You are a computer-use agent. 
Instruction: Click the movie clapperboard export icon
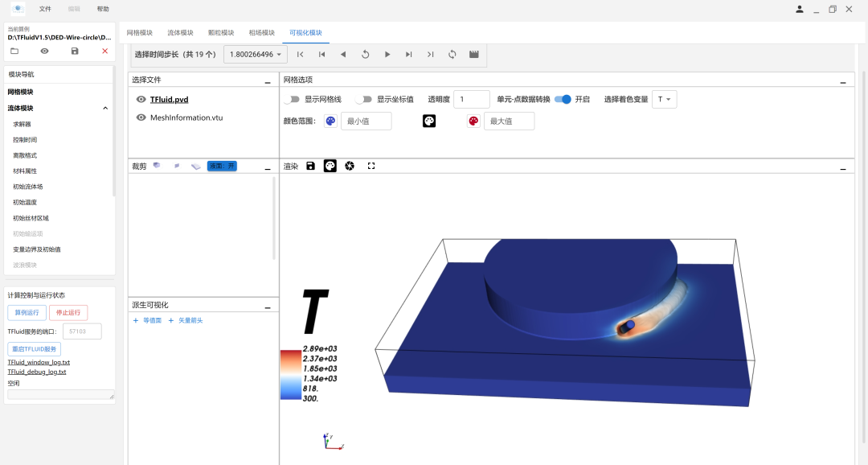click(x=474, y=55)
